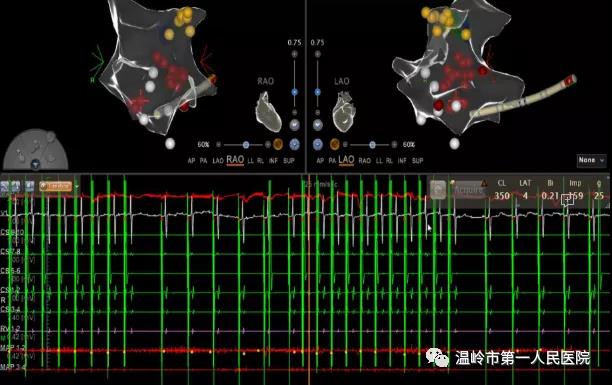This screenshot has height=385, width=612.
Task: Select the RAO view preset in left pane
Action: 235,160
